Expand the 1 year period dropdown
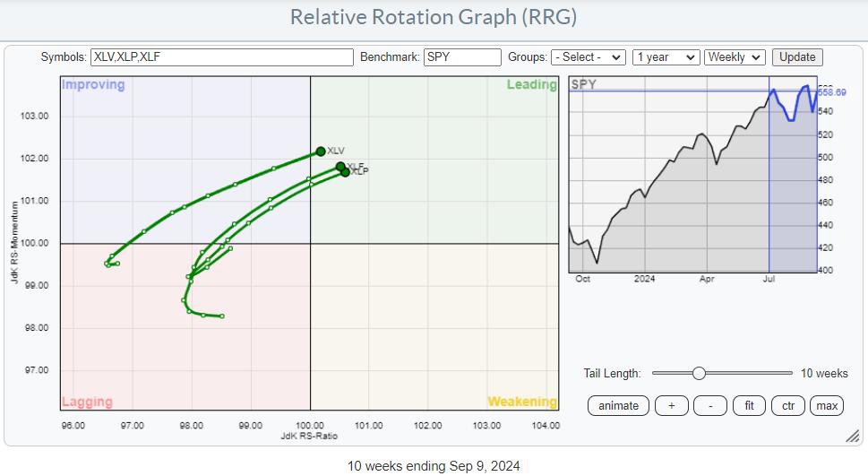 [665, 57]
